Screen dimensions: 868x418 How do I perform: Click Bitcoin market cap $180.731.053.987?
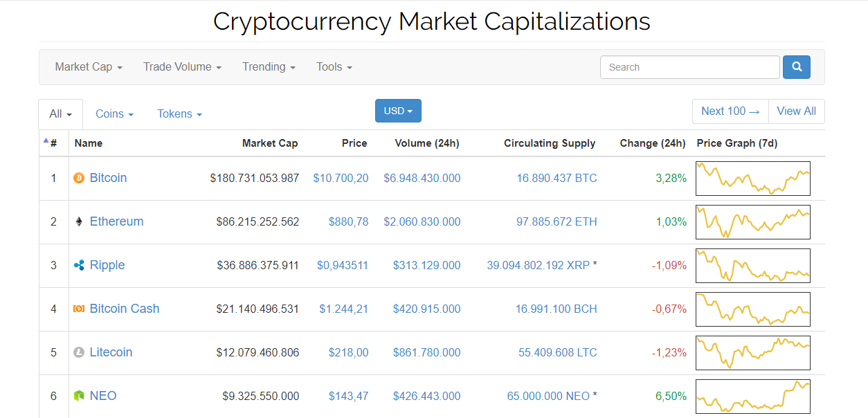click(255, 178)
